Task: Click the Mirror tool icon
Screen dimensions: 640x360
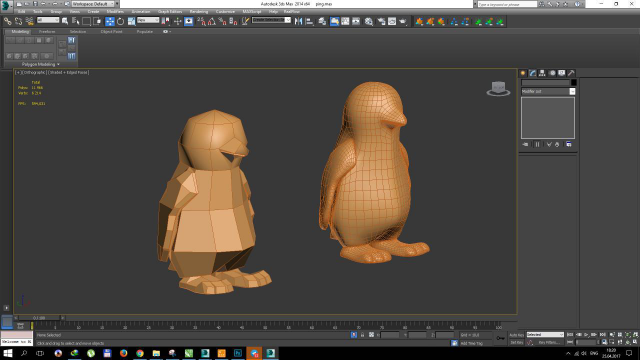Action: (x=299, y=21)
